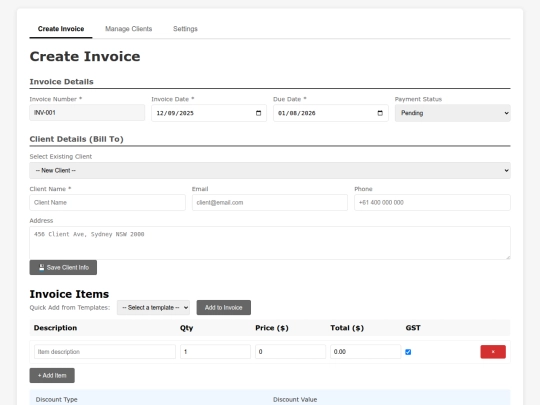Image resolution: width=540 pixels, height=405 pixels.
Task: Click the Qty input for the item
Action: pos(215,352)
